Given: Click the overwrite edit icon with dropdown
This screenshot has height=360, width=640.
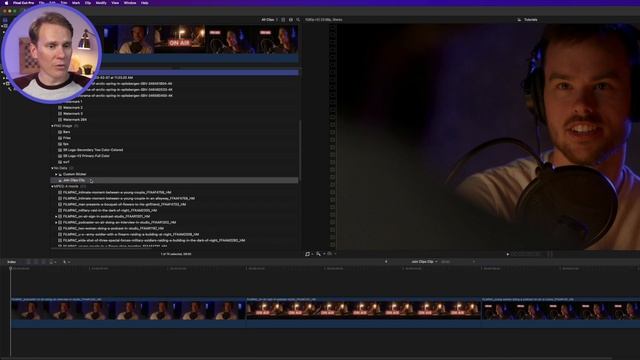Looking at the screenshot, I should pos(53,262).
